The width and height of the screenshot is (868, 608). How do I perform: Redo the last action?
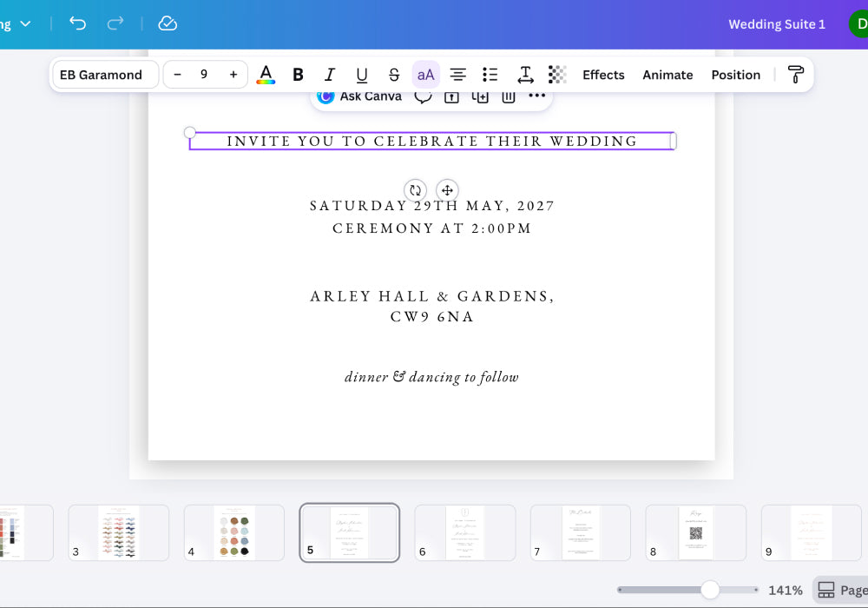coord(115,23)
